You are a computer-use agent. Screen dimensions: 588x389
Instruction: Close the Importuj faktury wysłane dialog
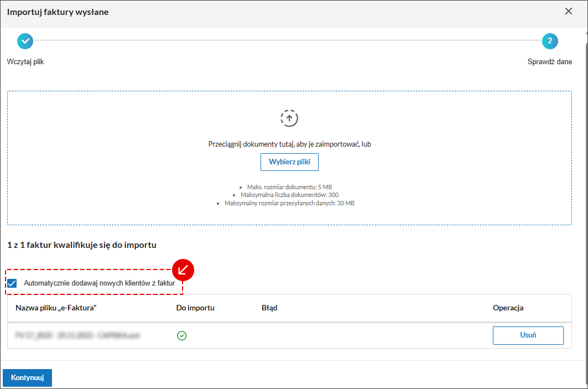(568, 11)
